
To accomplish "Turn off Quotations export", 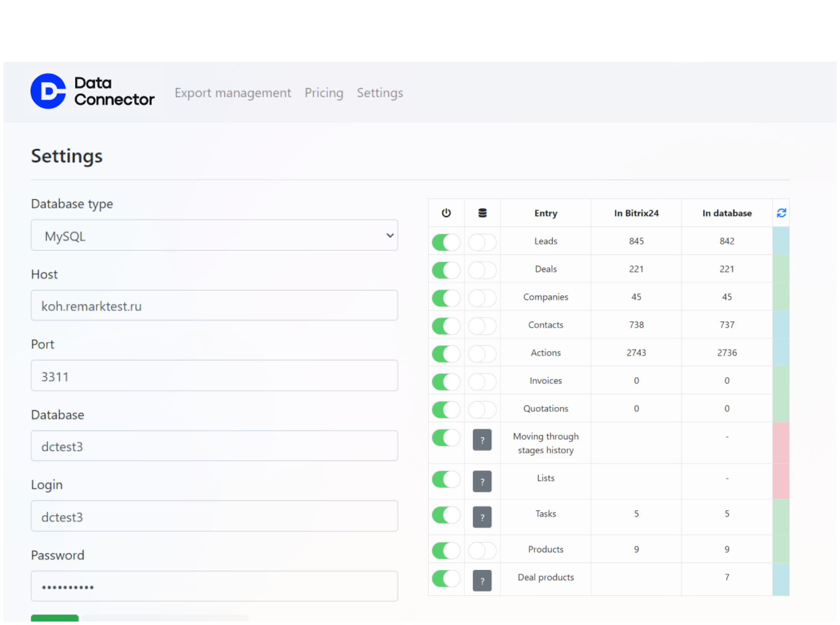I will pos(446,410).
